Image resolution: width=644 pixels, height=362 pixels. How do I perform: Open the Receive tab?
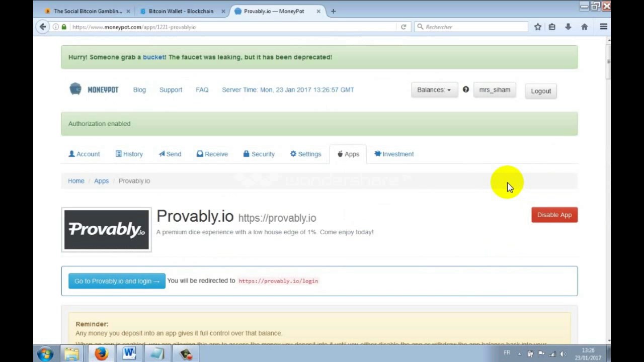tap(212, 154)
